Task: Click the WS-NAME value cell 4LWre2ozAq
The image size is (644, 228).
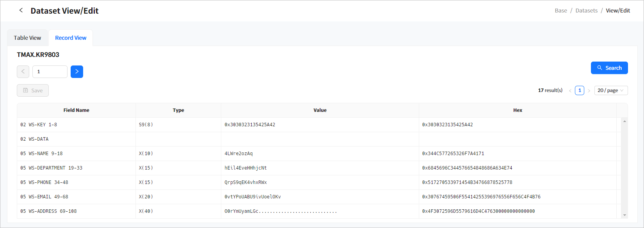Action: [238, 154]
